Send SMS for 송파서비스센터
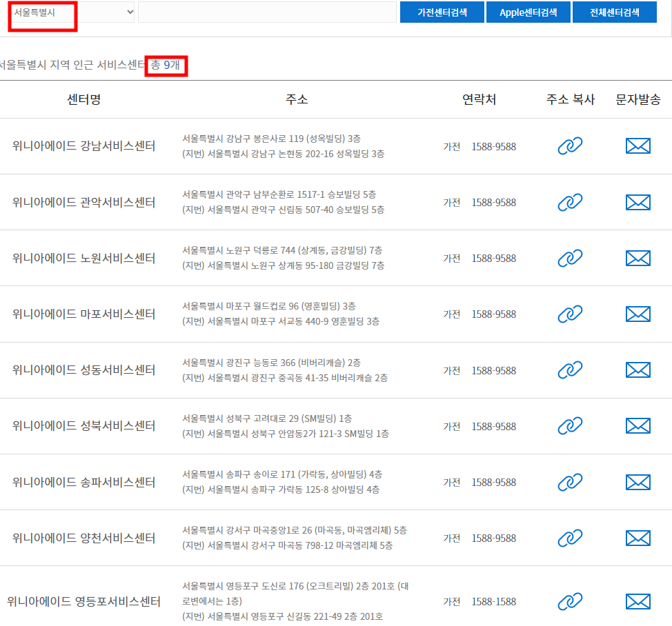The height and width of the screenshot is (626, 672). pyautogui.click(x=638, y=482)
